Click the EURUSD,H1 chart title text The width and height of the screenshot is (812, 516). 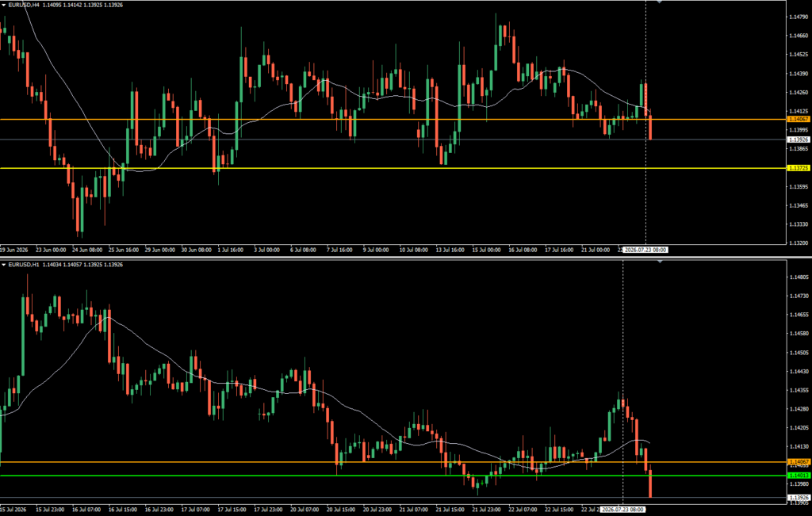click(25, 265)
